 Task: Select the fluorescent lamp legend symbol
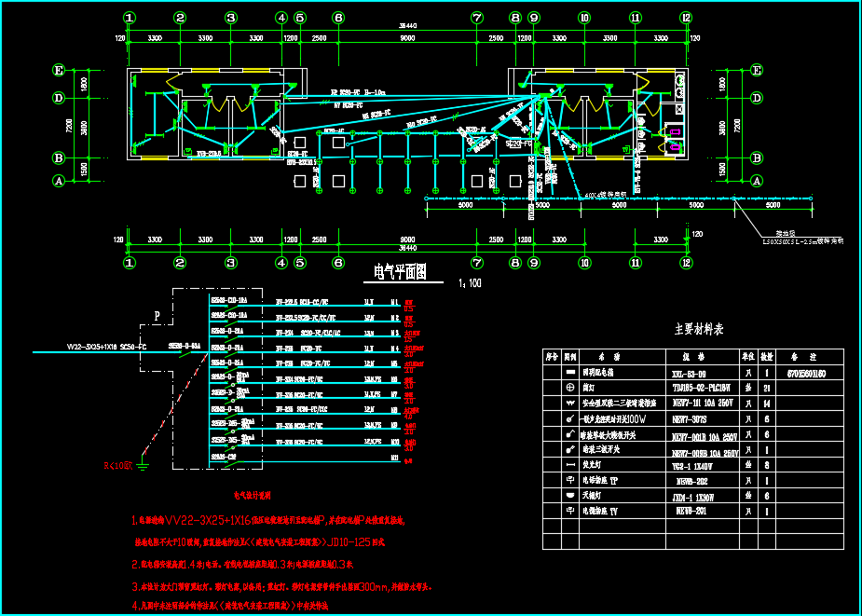(570, 465)
